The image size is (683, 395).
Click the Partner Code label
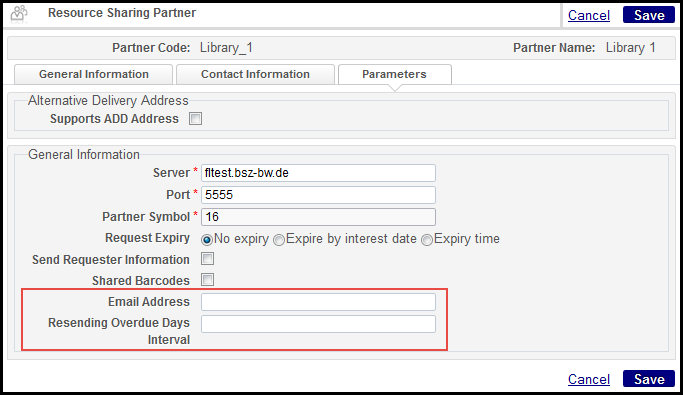coord(151,47)
